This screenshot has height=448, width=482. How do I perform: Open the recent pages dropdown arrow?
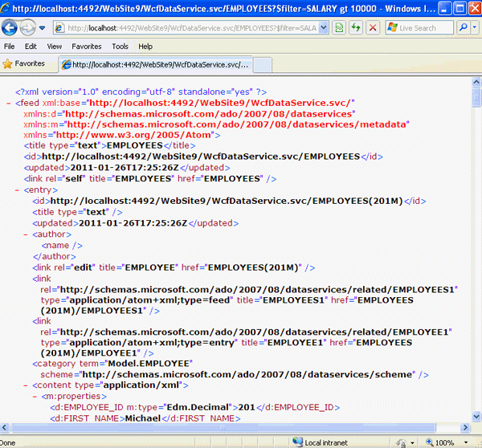(43, 28)
